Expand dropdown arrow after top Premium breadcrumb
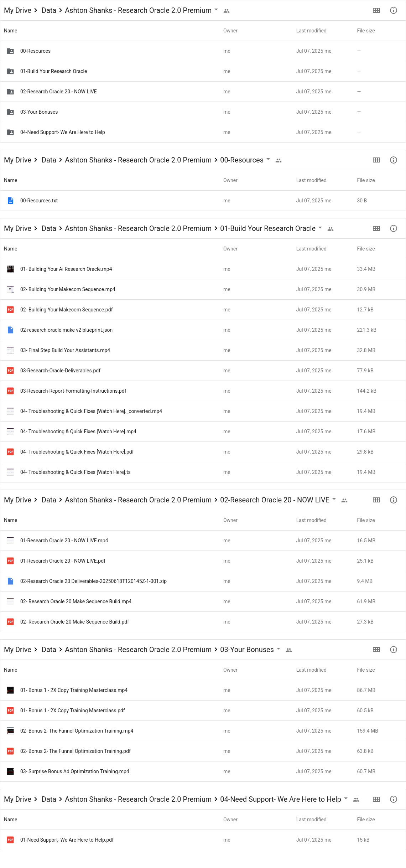The height and width of the screenshot is (868, 406). (216, 10)
